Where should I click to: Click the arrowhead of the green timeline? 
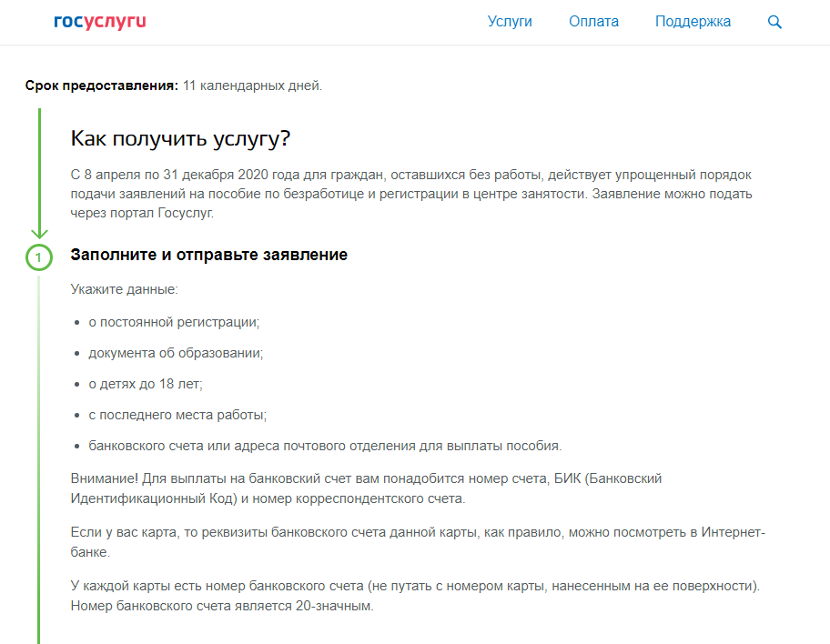37,232
